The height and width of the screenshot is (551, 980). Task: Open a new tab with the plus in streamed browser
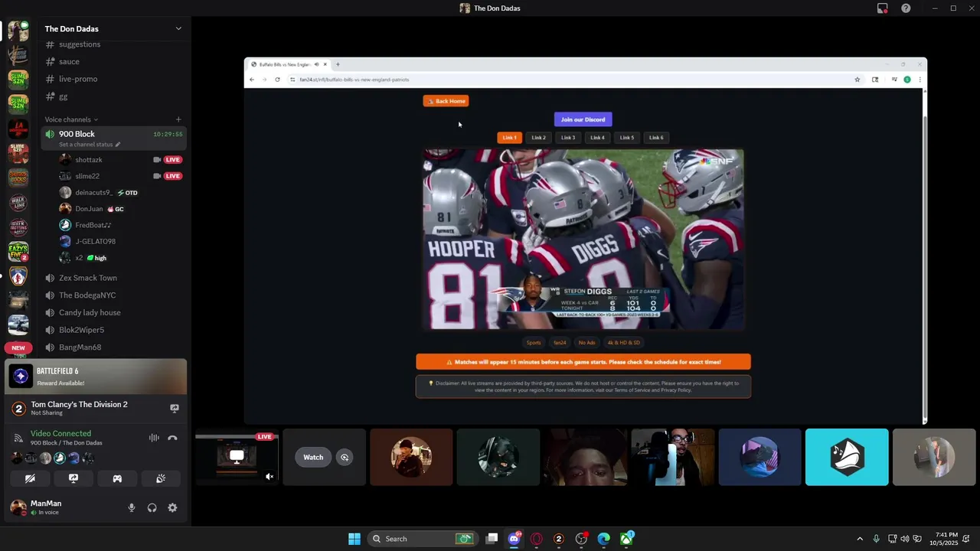coord(338,64)
